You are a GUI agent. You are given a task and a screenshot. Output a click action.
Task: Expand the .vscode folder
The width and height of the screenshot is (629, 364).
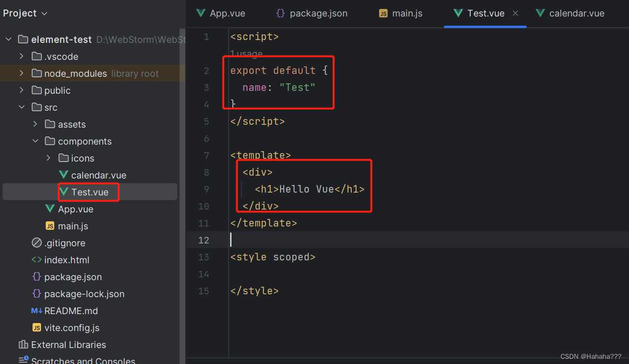tap(22, 57)
